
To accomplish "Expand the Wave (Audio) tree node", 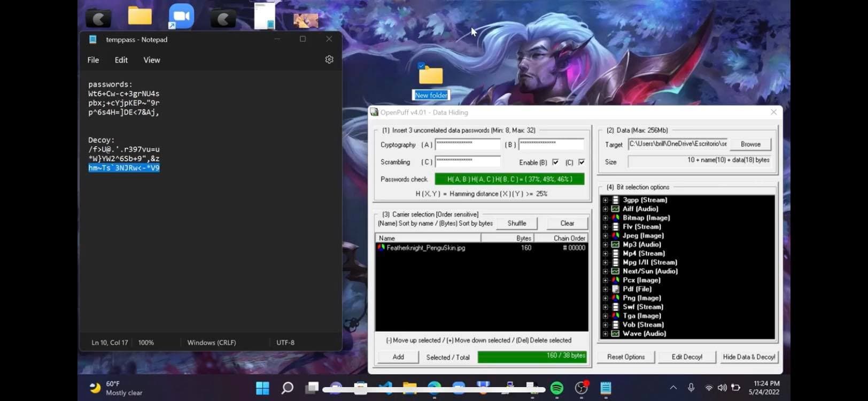I will 606,334.
